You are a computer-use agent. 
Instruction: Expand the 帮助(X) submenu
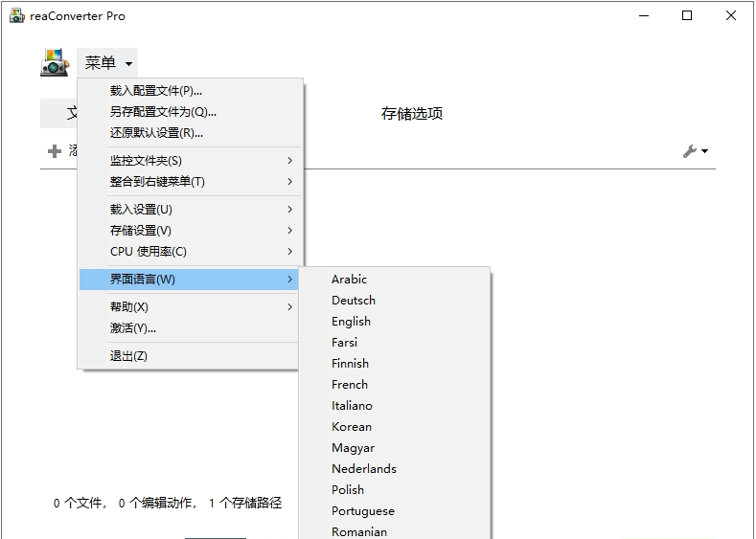[x=190, y=306]
